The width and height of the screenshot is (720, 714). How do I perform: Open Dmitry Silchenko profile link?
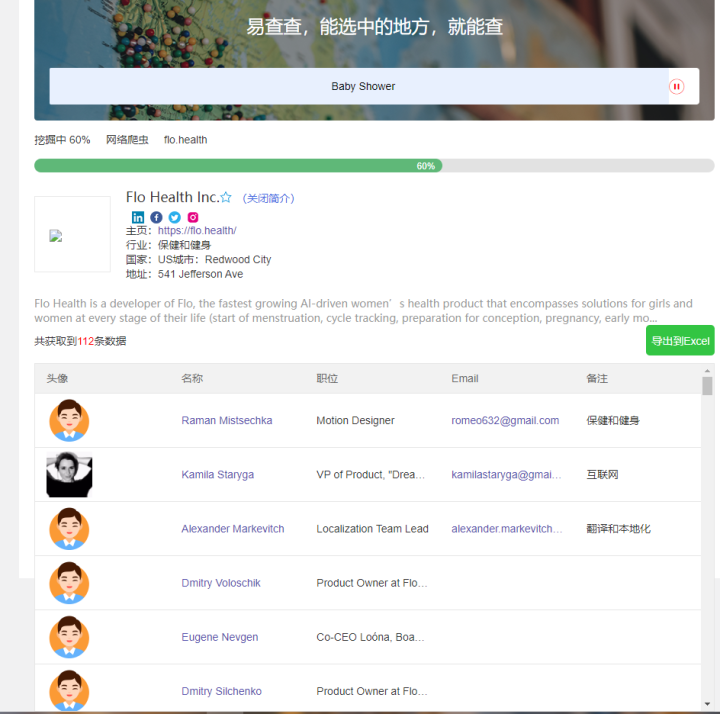point(221,692)
